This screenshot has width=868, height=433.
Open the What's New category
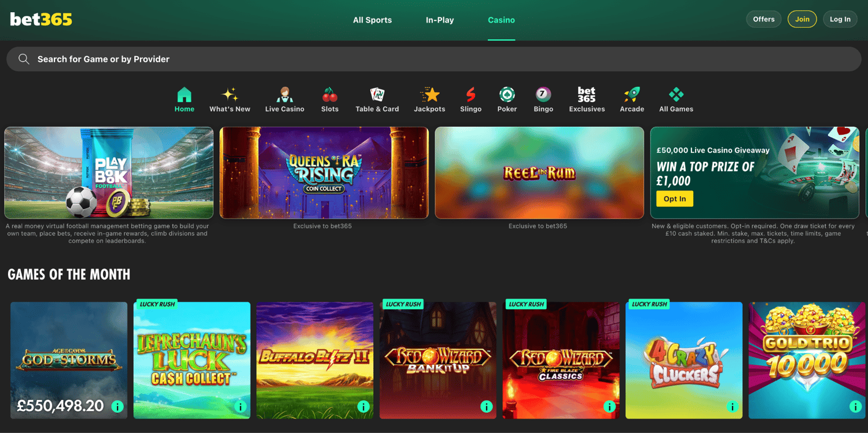click(x=230, y=100)
